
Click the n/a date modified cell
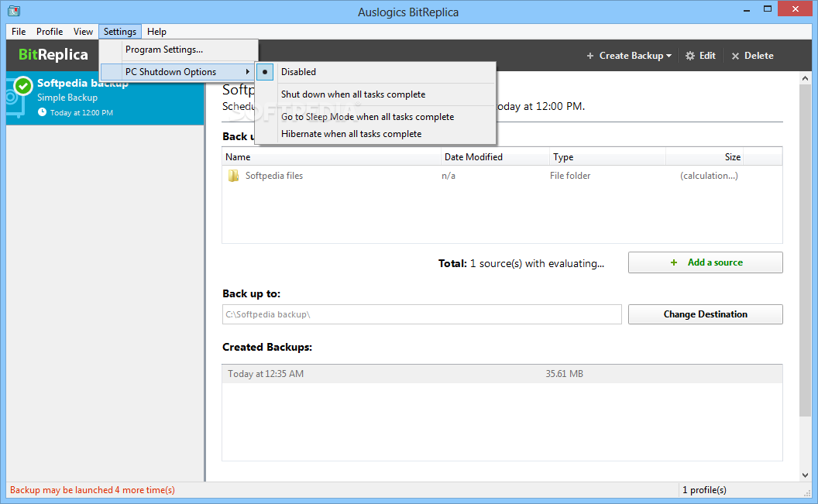(449, 176)
